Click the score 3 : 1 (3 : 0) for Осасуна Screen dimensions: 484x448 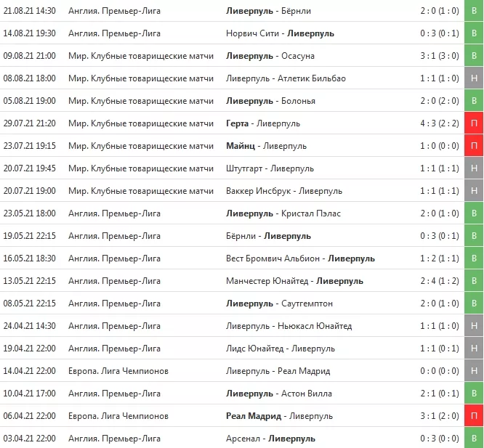[440, 56]
